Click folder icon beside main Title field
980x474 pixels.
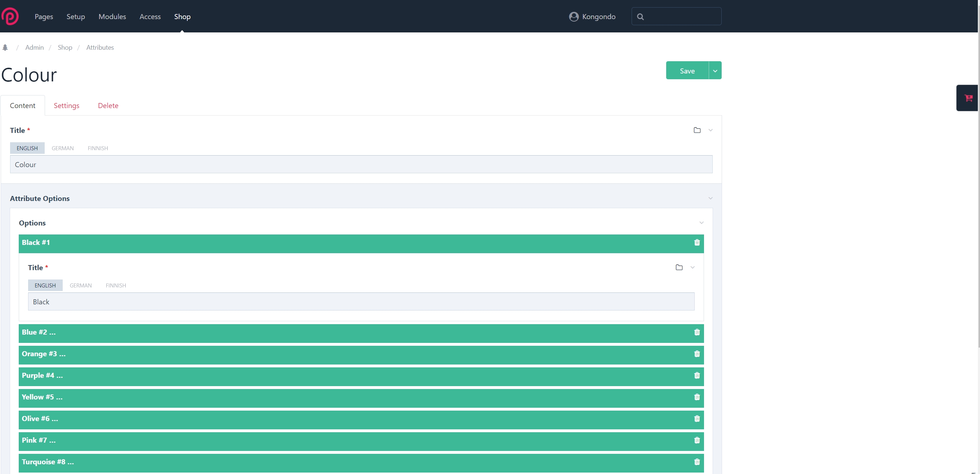tap(697, 130)
